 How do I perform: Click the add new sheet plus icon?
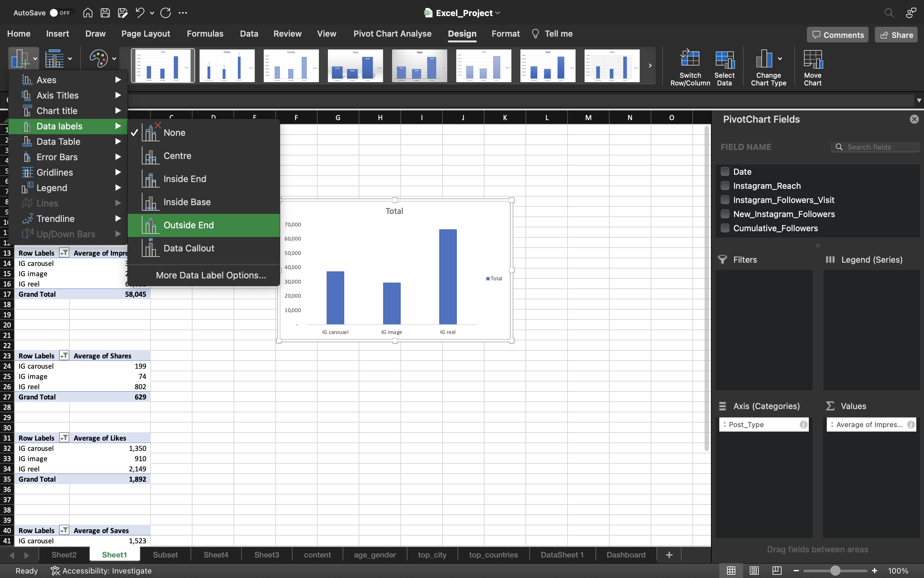click(x=669, y=555)
